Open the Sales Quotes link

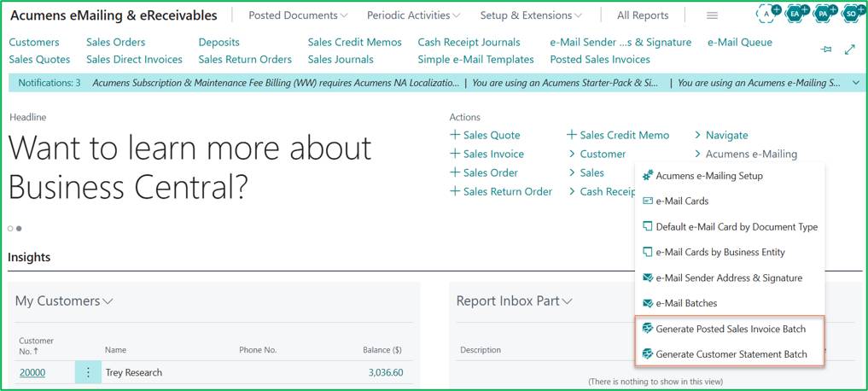coord(39,59)
